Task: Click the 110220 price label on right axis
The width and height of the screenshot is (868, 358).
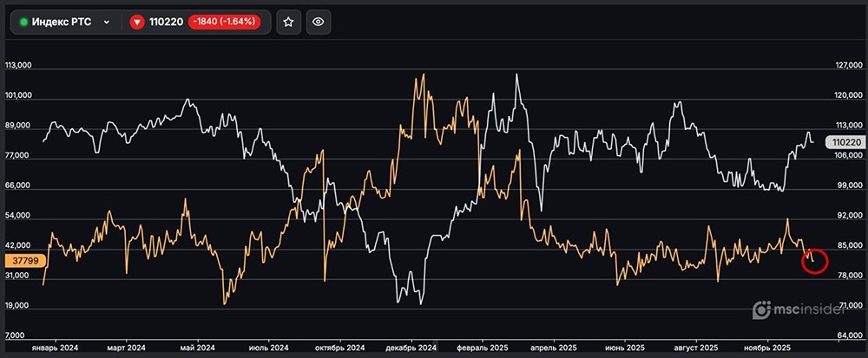Action: pyautogui.click(x=845, y=142)
